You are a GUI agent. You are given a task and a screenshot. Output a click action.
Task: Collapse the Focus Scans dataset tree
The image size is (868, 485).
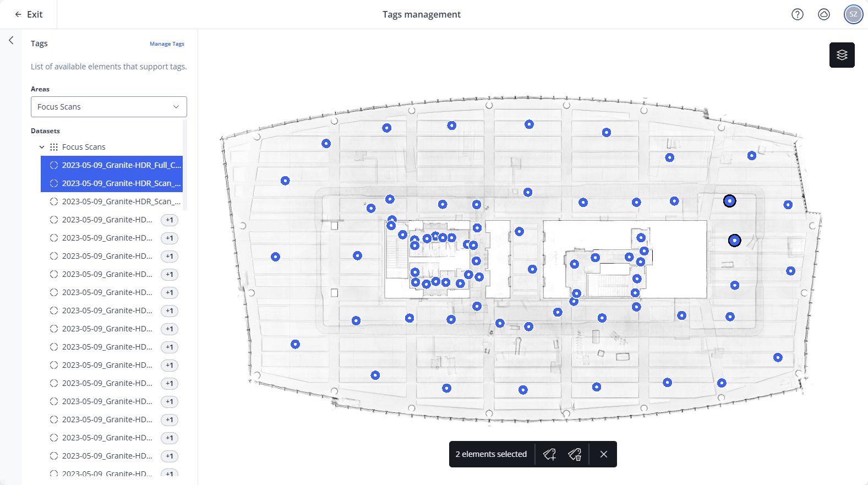click(x=42, y=147)
